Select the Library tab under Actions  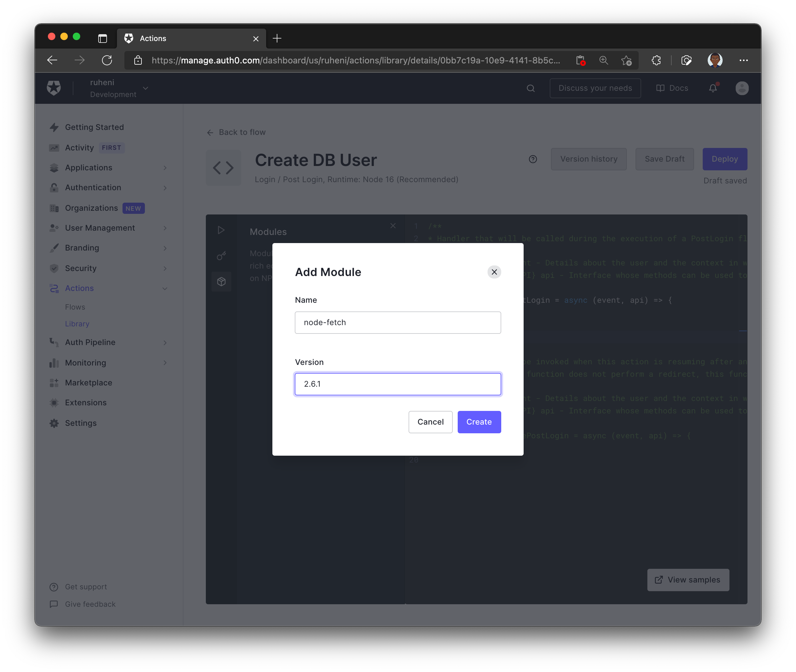tap(77, 323)
